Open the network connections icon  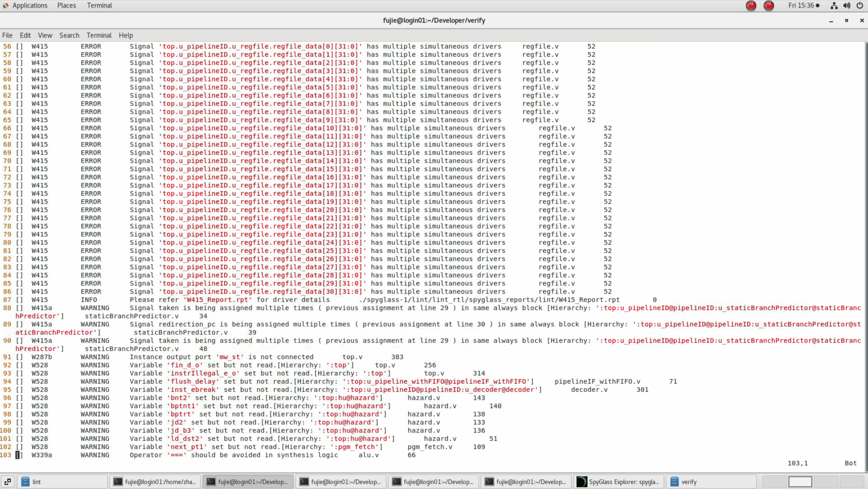834,5
